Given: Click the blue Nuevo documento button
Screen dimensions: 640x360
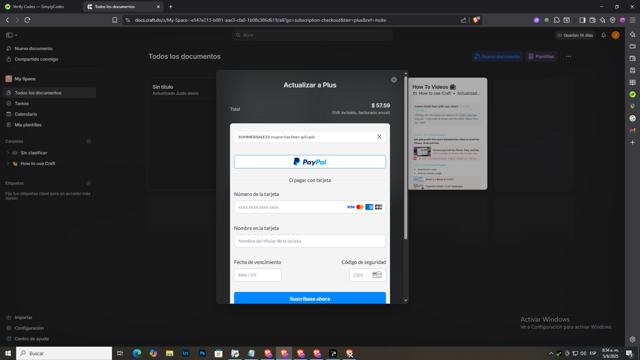Looking at the screenshot, I should tap(497, 56).
